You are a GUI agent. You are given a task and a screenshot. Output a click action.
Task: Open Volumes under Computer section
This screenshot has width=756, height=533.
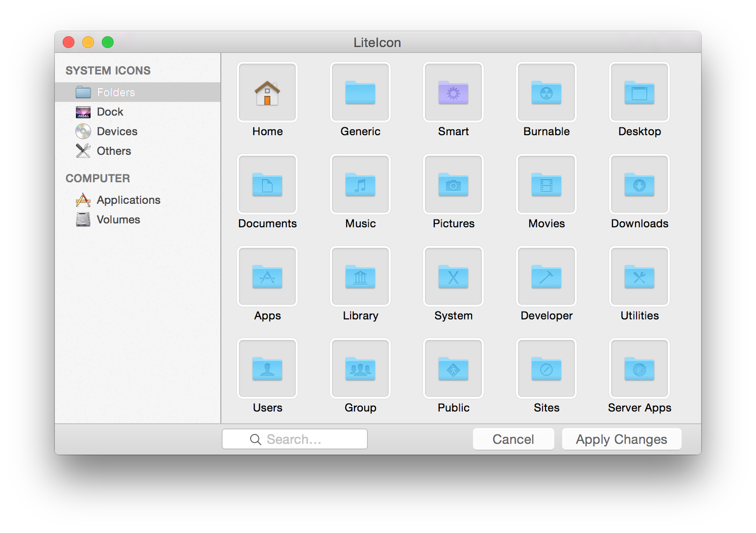(138, 219)
